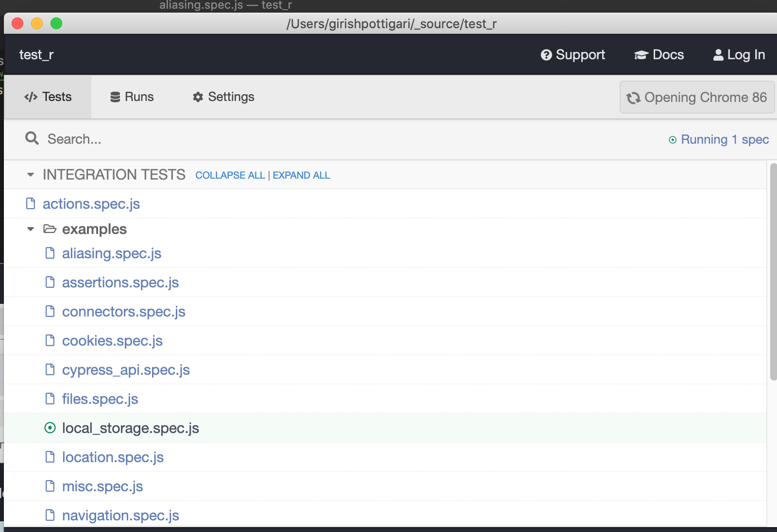Select the running local_storage.spec.js spec
777x532 pixels.
tap(131, 428)
